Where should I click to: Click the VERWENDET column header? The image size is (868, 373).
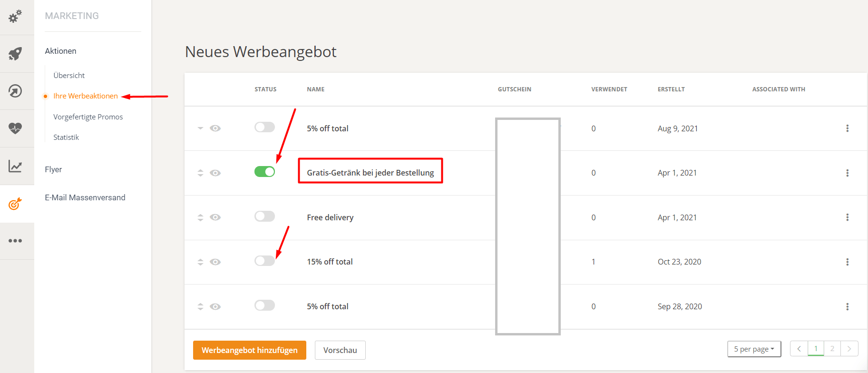609,89
